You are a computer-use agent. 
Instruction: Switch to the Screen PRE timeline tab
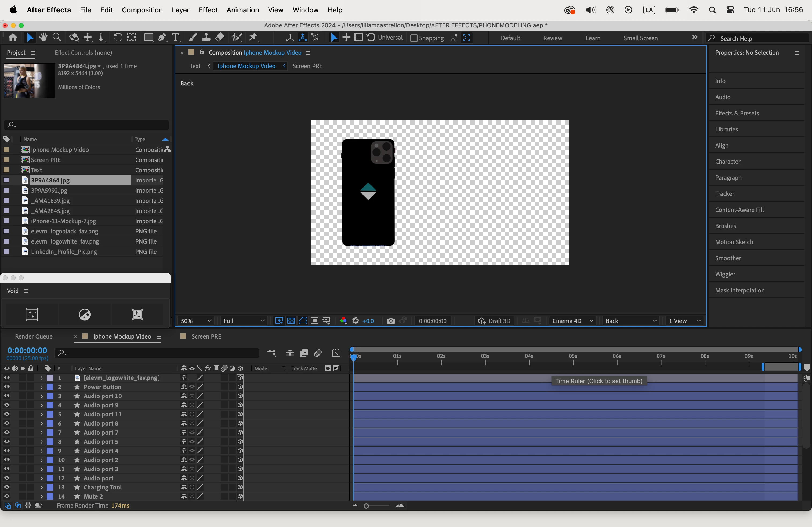(206, 336)
